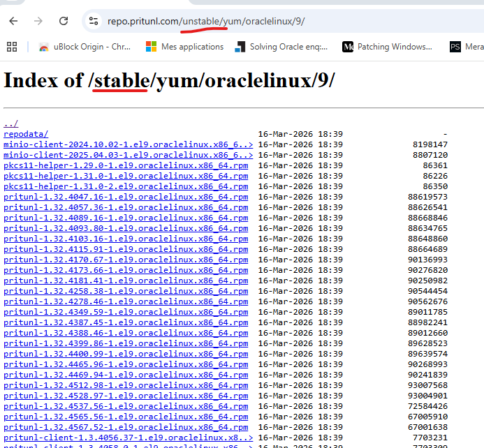This screenshot has width=484, height=448.
Task: Open Solving Oracle enq bookmark
Action: click(281, 47)
